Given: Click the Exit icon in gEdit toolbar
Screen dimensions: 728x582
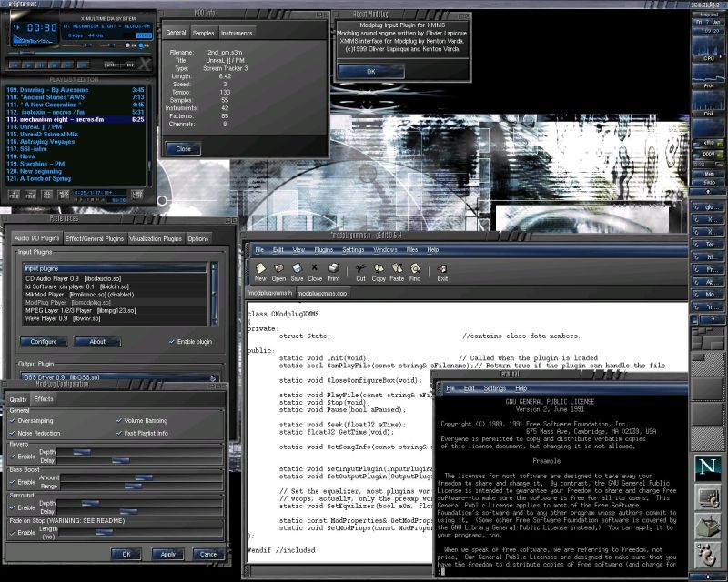Looking at the screenshot, I should pyautogui.click(x=442, y=272).
